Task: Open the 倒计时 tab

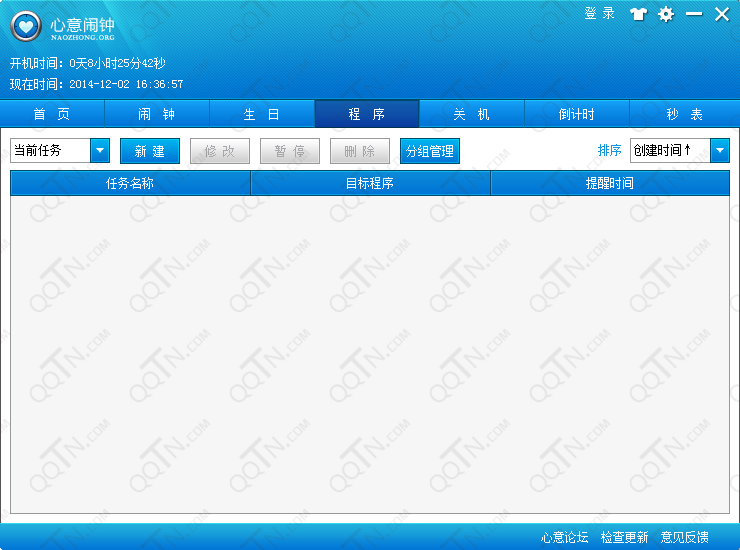Action: coord(577,114)
